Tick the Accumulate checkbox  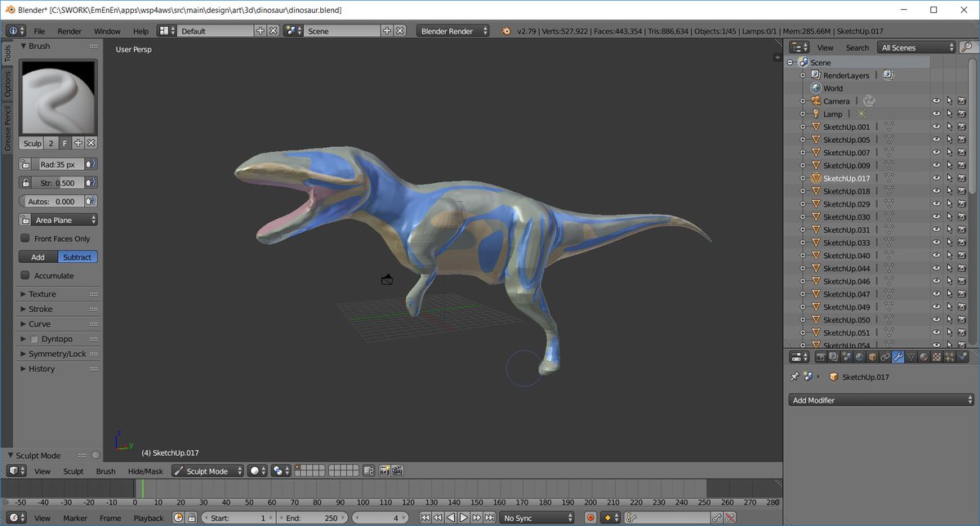(x=25, y=276)
